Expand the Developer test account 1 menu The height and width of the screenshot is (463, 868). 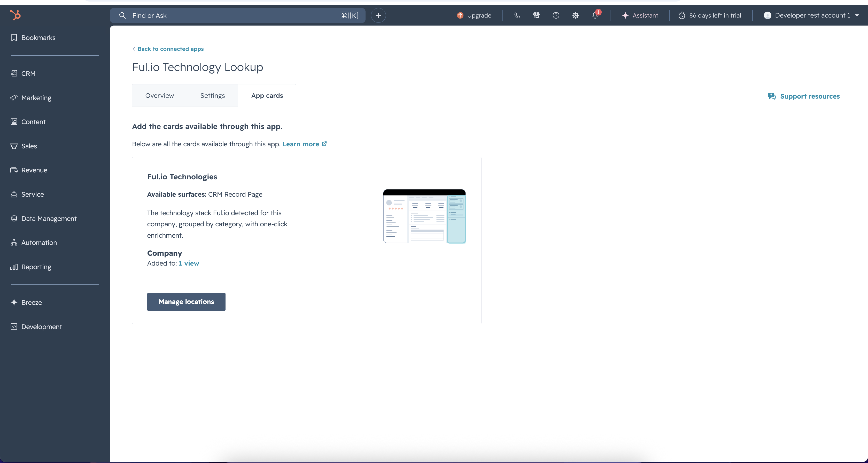point(811,15)
